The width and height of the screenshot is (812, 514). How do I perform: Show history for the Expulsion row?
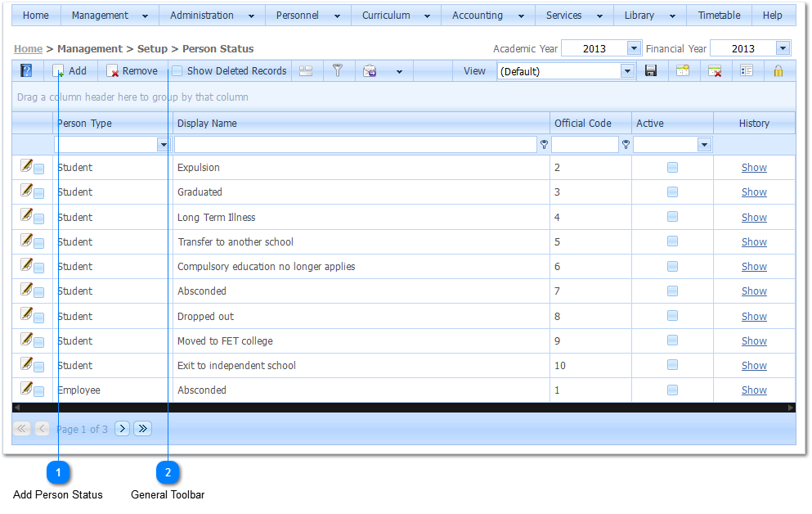coord(754,167)
